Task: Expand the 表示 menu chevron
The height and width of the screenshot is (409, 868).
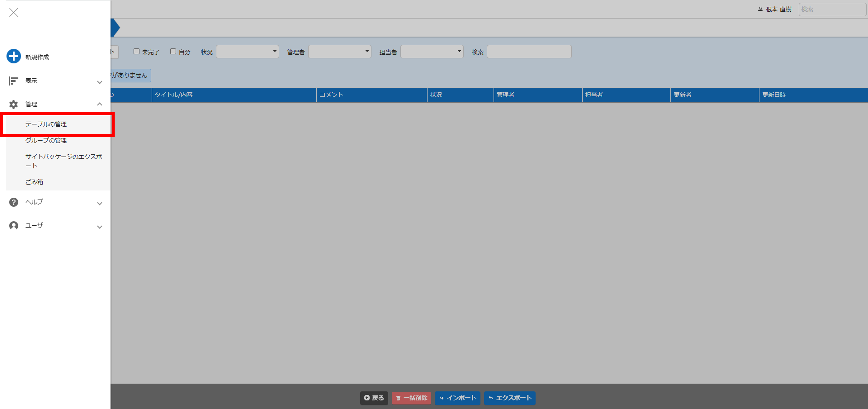Action: click(x=100, y=82)
